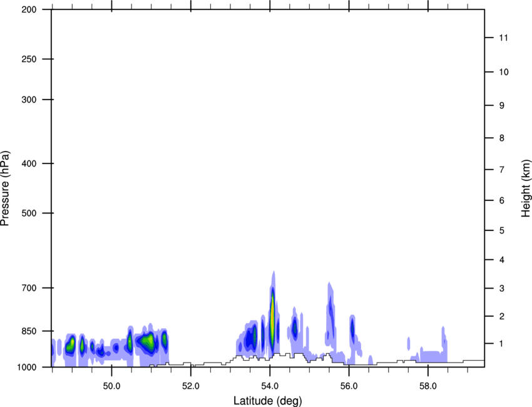This screenshot has width=532, height=407.
Task: Click the 700 pressure tick label
Action: click(29, 288)
